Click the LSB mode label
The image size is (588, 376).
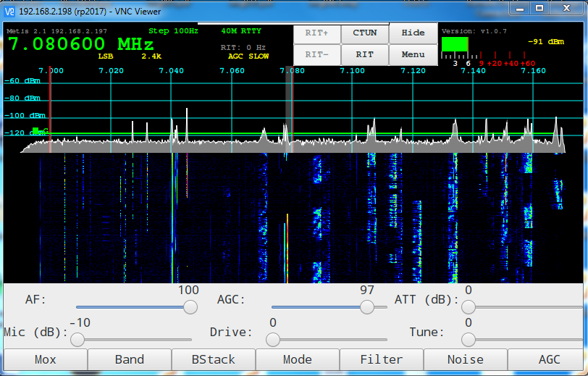[x=106, y=57]
